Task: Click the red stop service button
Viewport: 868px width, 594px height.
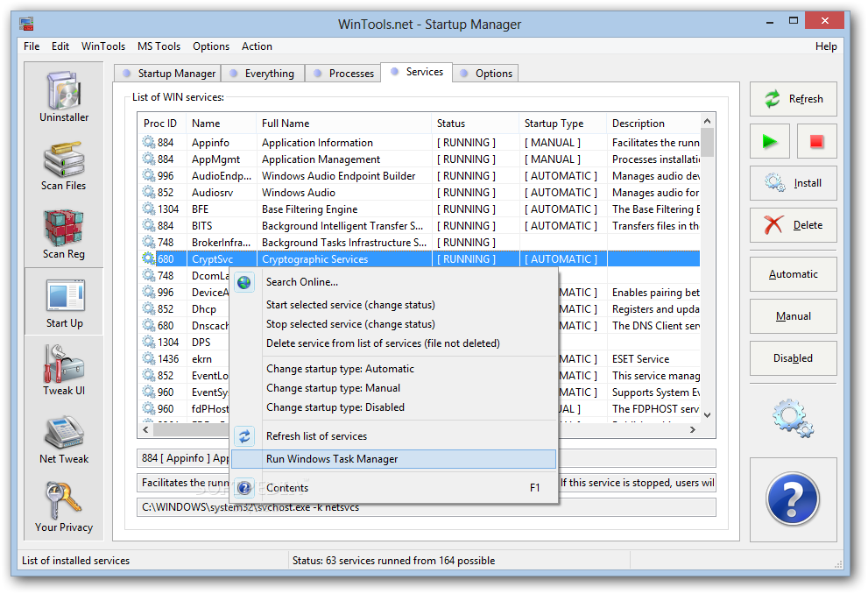Action: click(x=816, y=142)
